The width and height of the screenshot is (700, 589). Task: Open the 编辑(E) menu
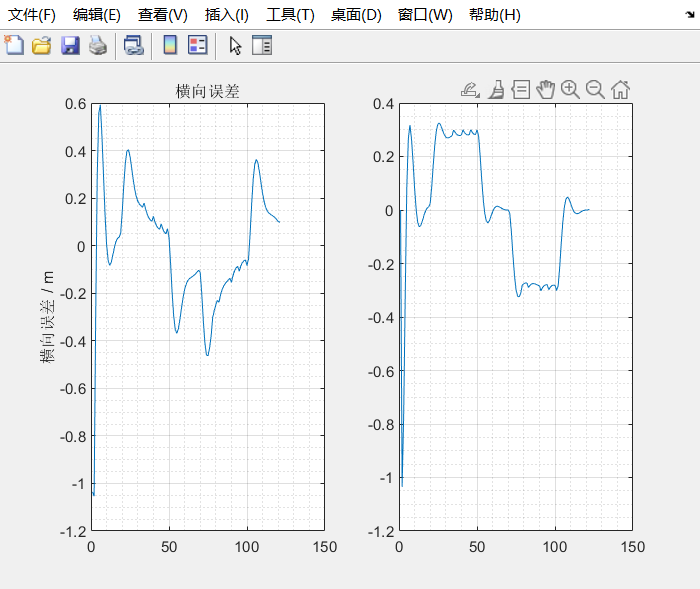[x=97, y=15]
